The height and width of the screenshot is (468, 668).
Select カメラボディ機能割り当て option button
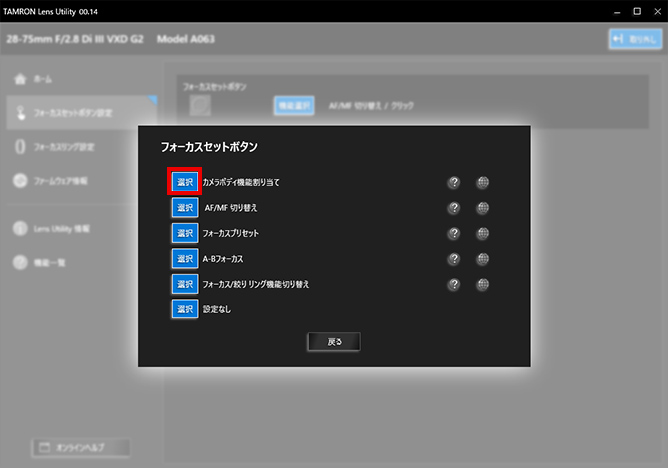tap(185, 182)
